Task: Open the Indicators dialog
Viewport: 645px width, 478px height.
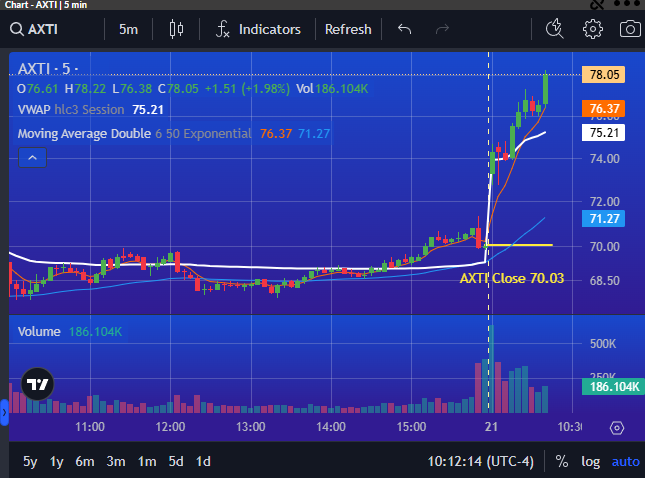Action: 258,30
